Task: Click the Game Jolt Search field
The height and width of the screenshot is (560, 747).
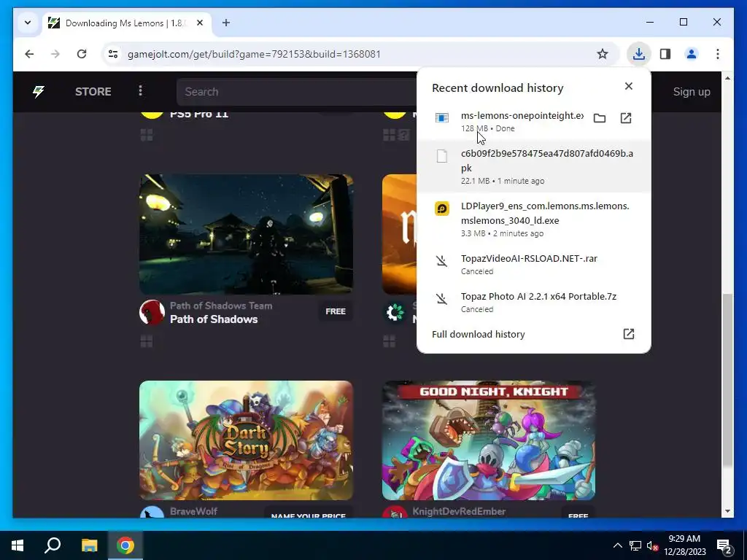Action: pos(297,91)
